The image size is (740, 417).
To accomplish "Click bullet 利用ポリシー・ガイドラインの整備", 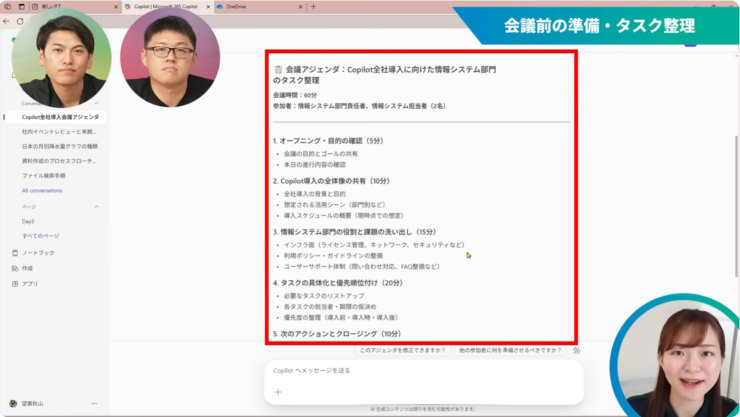I will [333, 256].
